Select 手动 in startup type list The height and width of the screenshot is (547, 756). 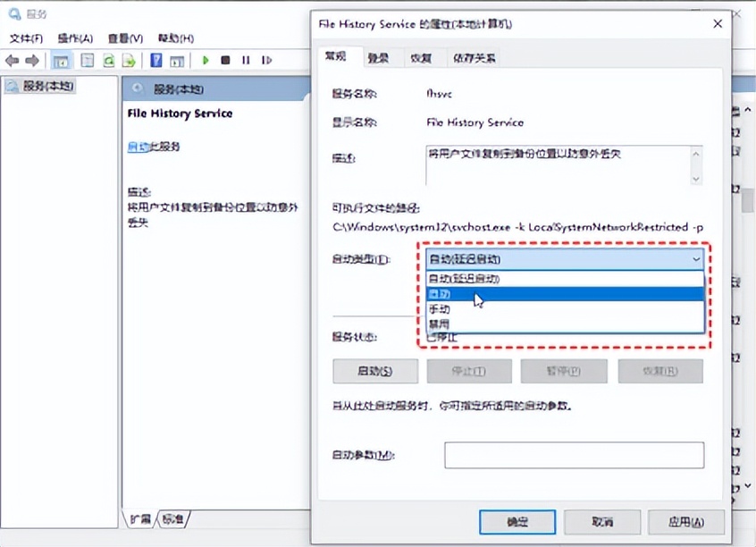tap(565, 309)
